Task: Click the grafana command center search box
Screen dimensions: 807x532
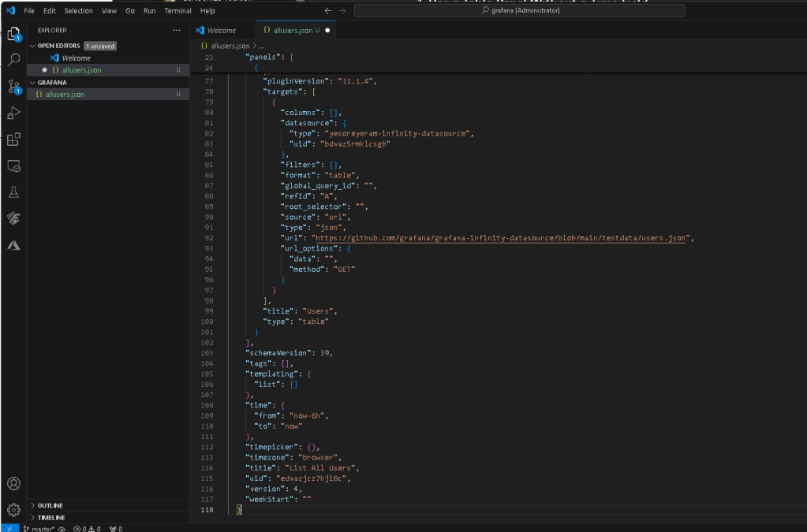Action: tap(519, 10)
